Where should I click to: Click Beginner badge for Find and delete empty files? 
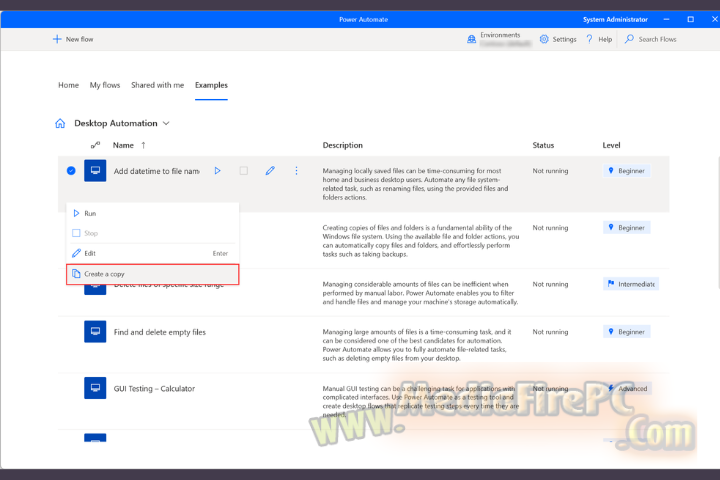(626, 332)
